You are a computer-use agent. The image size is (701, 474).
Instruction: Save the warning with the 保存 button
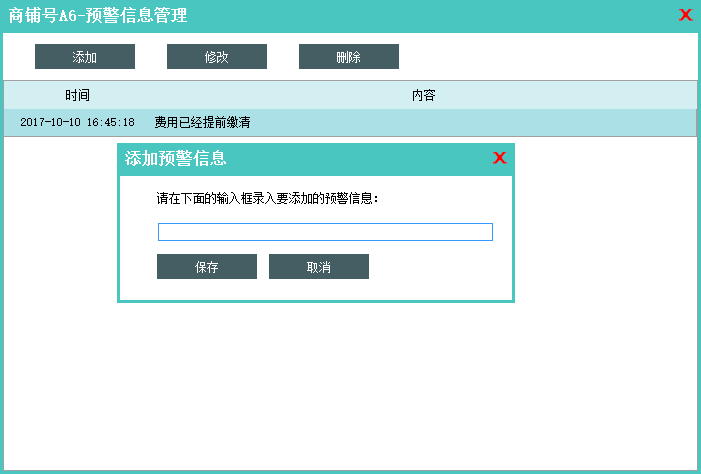click(207, 267)
